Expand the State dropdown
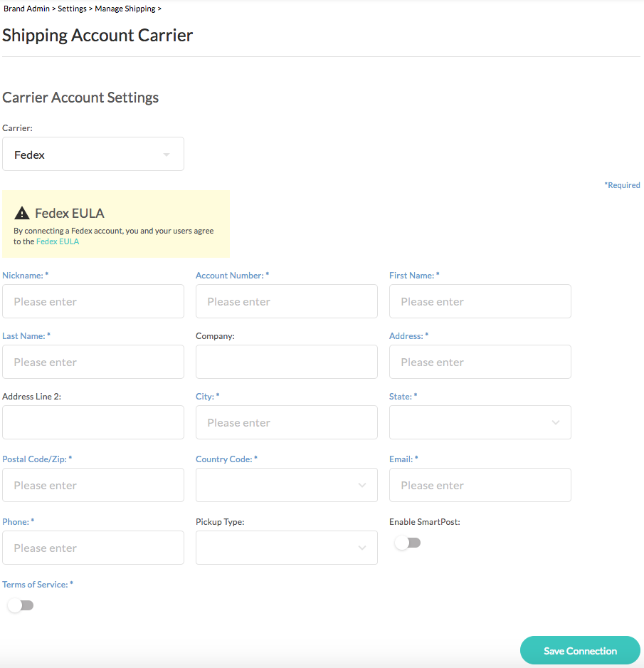The image size is (644, 668). coord(480,422)
